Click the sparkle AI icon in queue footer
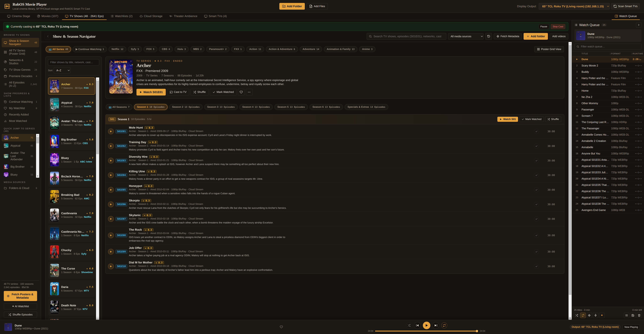 point(602,315)
